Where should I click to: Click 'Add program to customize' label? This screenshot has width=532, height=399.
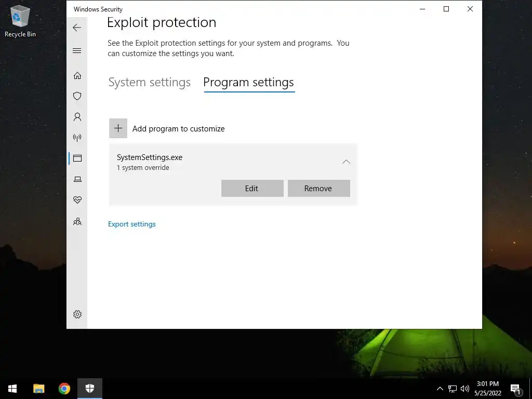179,129
